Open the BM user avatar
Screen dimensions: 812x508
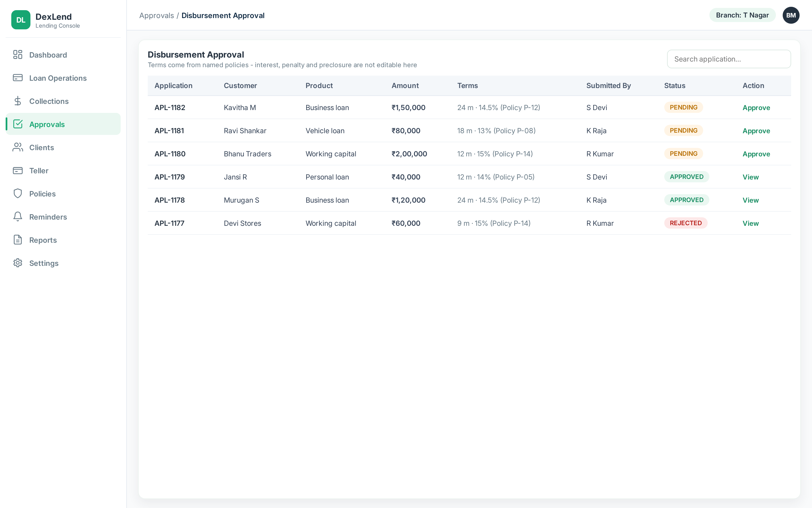(x=791, y=15)
